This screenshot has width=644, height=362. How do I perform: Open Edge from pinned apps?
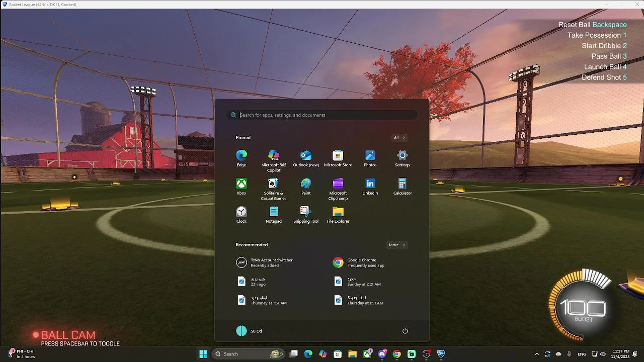tap(242, 158)
